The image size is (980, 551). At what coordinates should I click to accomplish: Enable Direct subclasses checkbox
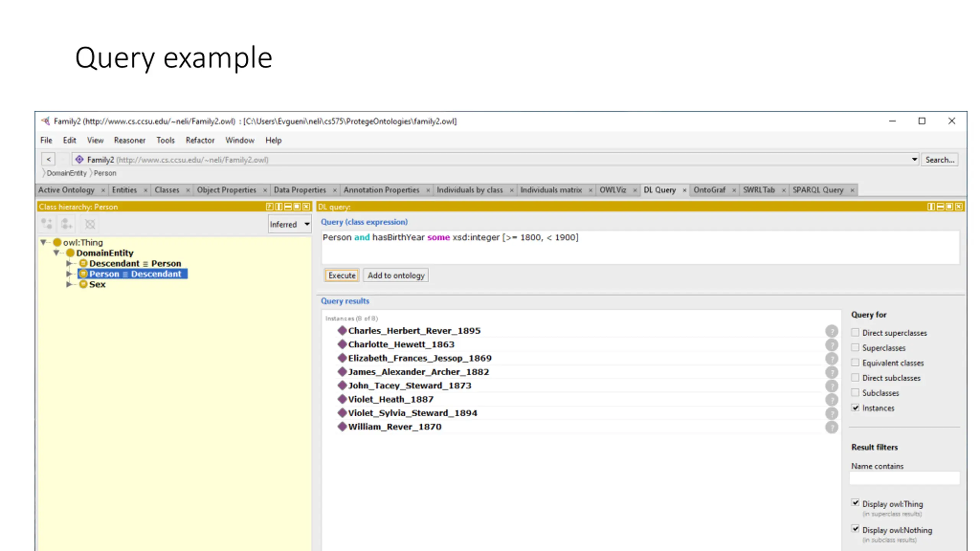tap(855, 378)
